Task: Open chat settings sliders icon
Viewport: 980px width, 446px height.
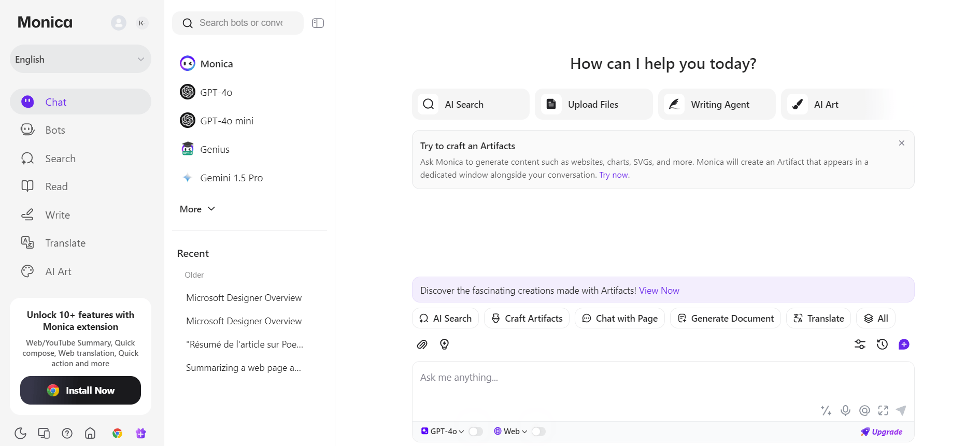Action: (x=860, y=344)
